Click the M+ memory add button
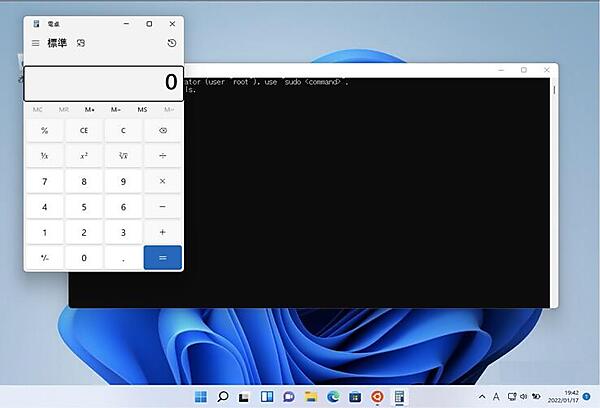Screen dimensions: 600x408 tap(90, 109)
